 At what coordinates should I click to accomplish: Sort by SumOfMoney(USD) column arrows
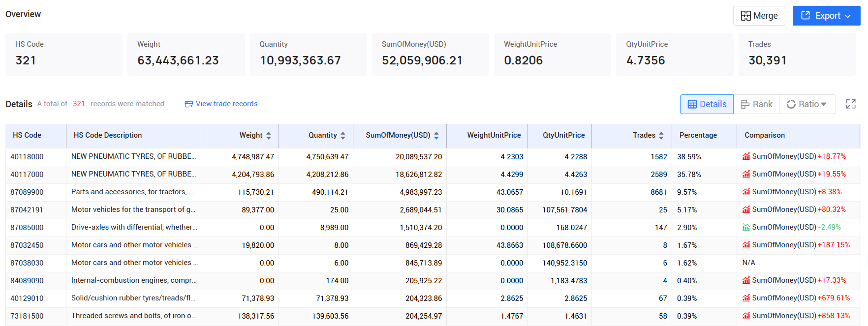[x=436, y=136]
